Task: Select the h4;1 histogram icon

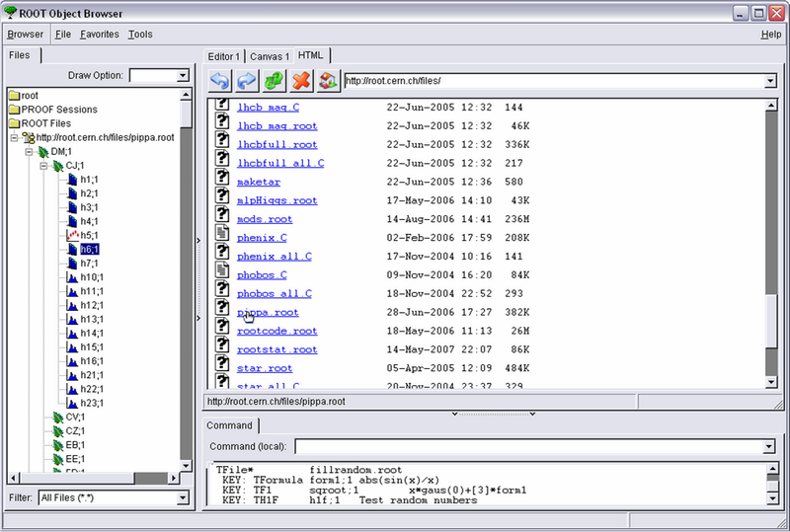Action: (x=72, y=221)
